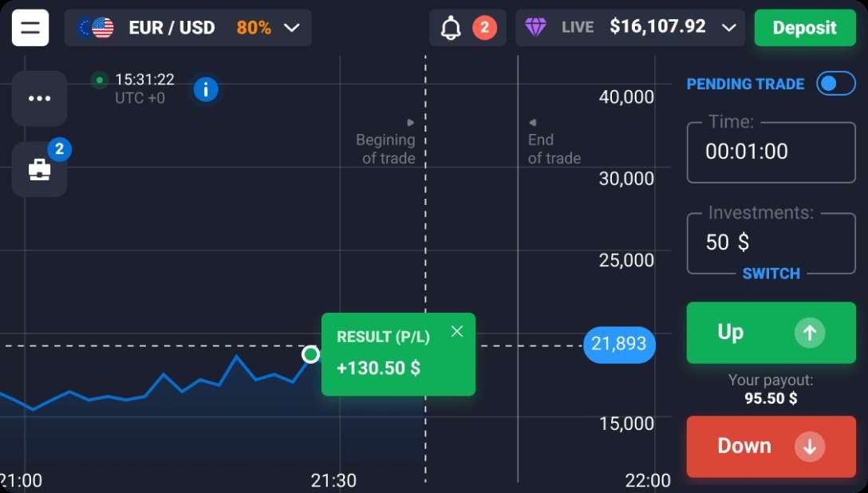Click the 21,893 current price marker
The width and height of the screenshot is (868, 493).
[619, 345]
